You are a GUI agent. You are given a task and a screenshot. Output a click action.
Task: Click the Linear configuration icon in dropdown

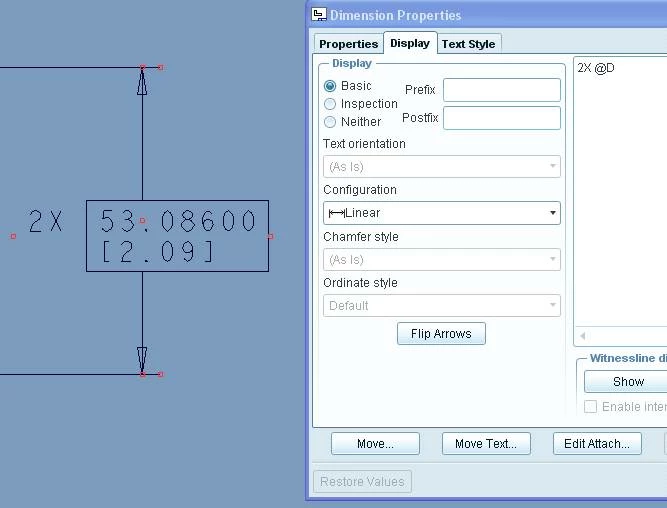pyautogui.click(x=336, y=213)
